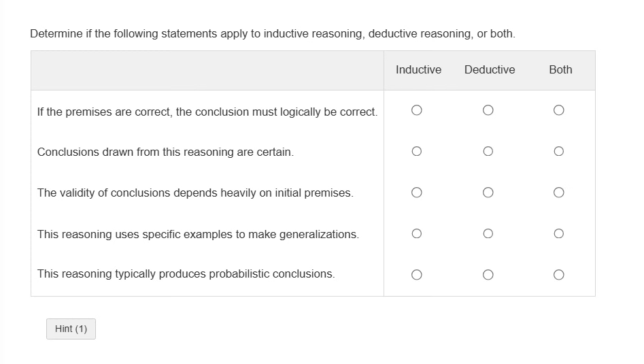The width and height of the screenshot is (644, 364).
Task: Click the Both column header
Action: pos(560,69)
